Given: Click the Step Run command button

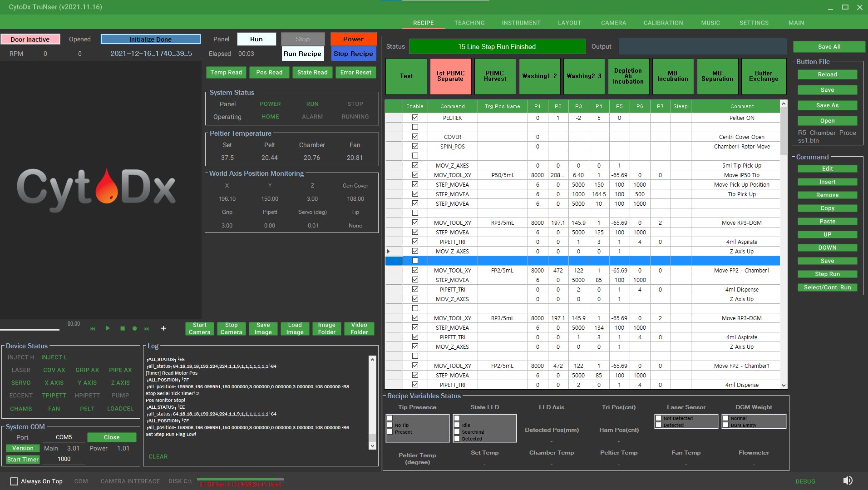Looking at the screenshot, I should pyautogui.click(x=827, y=274).
